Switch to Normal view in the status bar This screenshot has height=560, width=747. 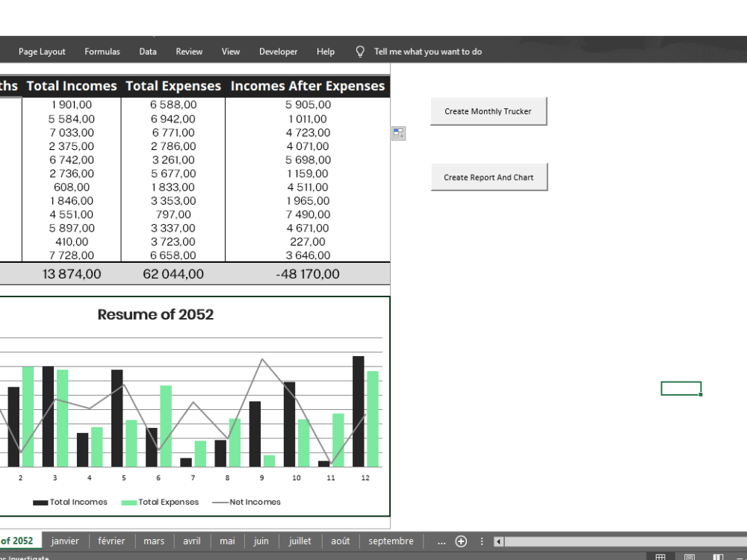click(660, 557)
